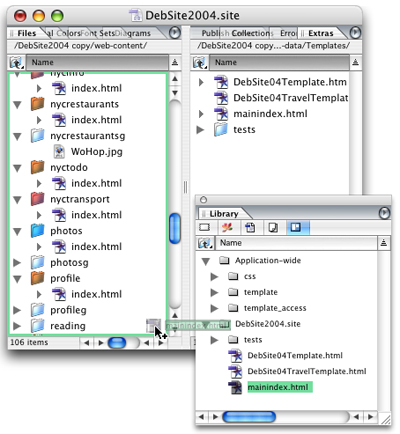This screenshot has height=434, width=400.
Task: Switch to the Files tab
Action: (x=27, y=33)
